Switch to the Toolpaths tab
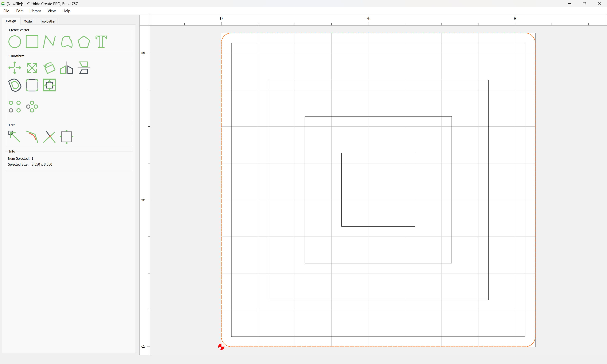The width and height of the screenshot is (607, 364). pyautogui.click(x=47, y=21)
